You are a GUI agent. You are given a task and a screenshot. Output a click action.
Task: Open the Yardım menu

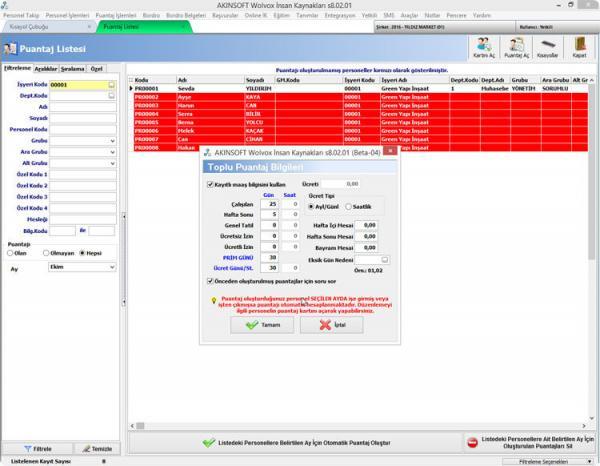click(481, 15)
